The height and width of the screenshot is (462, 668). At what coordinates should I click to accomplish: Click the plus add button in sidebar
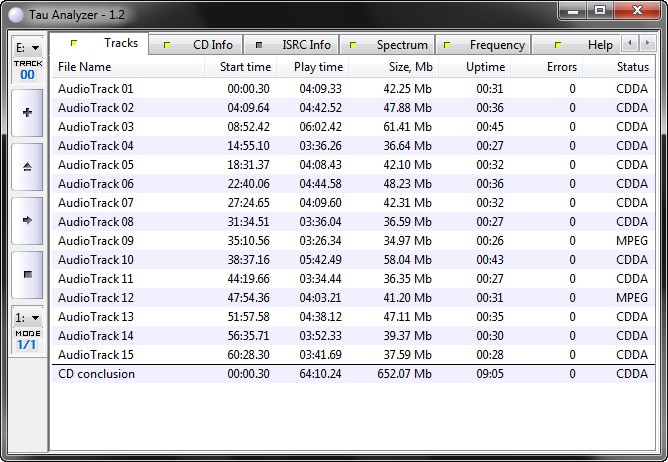tap(27, 113)
